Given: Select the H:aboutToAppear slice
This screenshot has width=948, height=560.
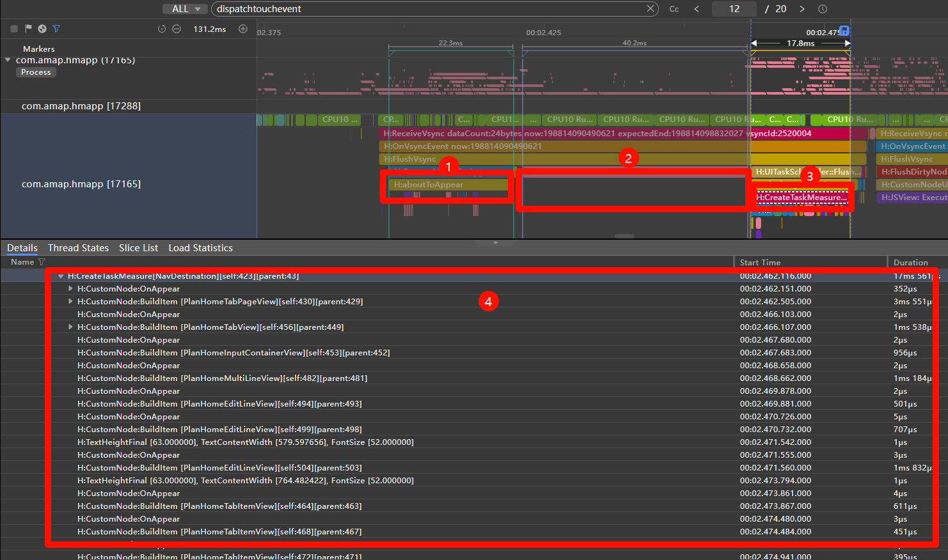Looking at the screenshot, I should (449, 185).
